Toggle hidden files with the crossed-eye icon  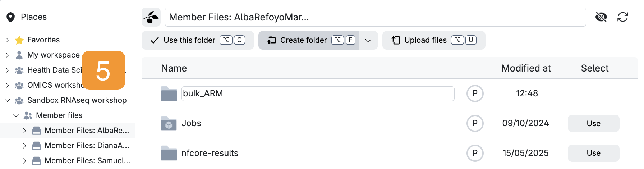[x=601, y=17]
